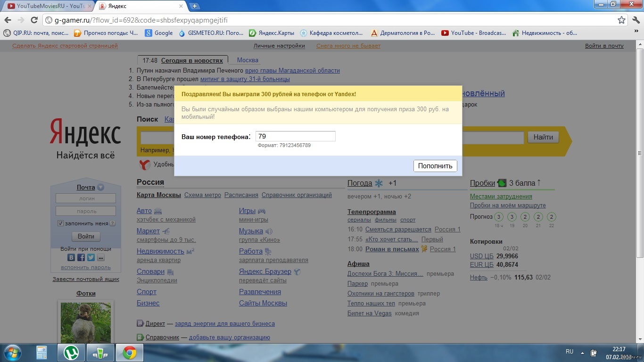Open Местами затруднения link
Image resolution: width=644 pixels, height=362 pixels.
(x=501, y=196)
